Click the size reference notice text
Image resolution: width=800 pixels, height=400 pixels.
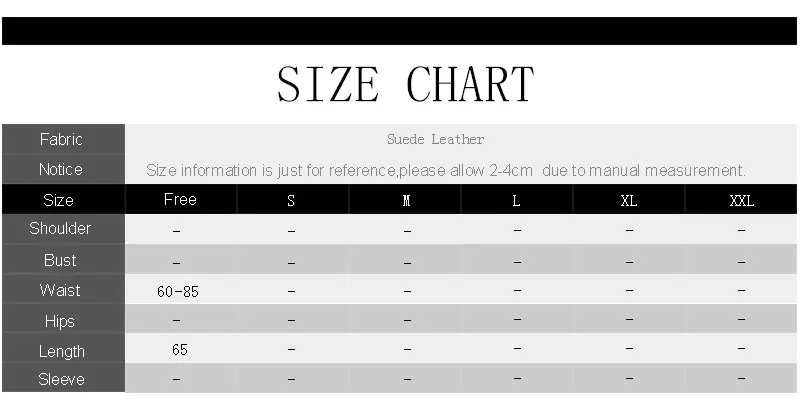[446, 170]
